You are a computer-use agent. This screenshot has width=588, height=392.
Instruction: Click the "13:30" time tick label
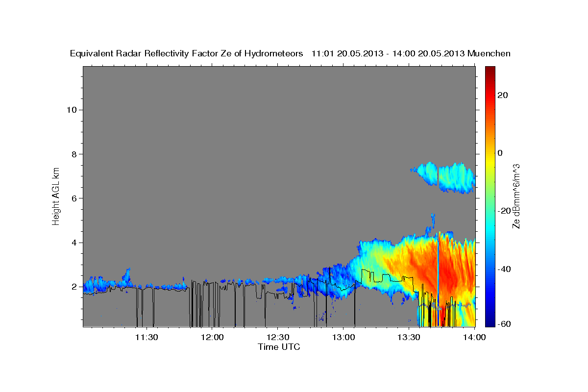click(409, 337)
